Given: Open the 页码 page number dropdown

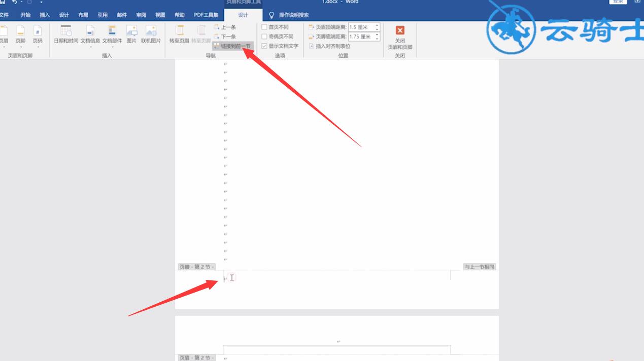Looking at the screenshot, I should pos(38,35).
